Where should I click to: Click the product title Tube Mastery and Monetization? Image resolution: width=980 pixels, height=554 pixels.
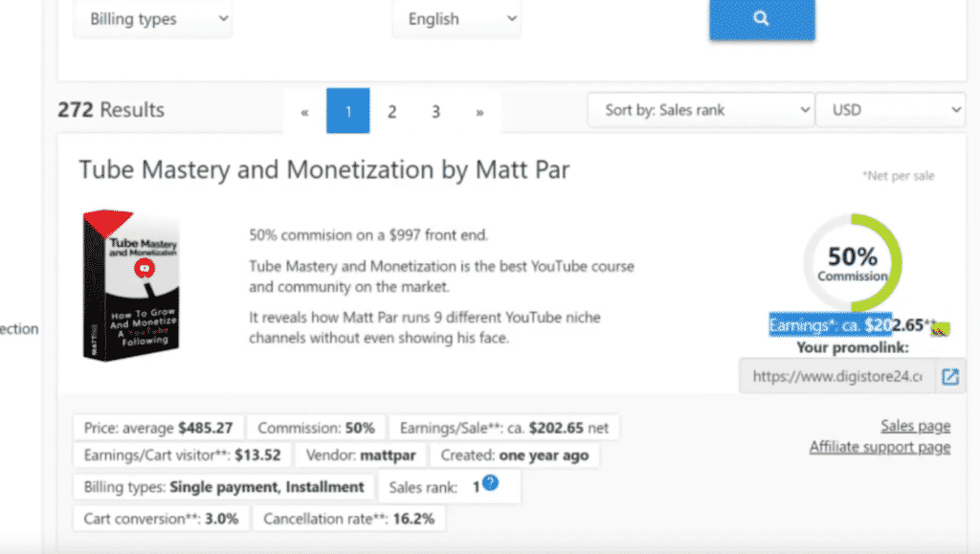pos(323,170)
